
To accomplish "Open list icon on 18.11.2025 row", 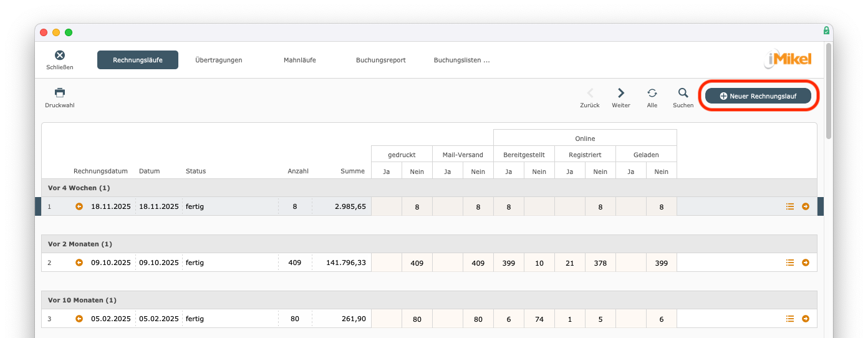I will tap(790, 206).
